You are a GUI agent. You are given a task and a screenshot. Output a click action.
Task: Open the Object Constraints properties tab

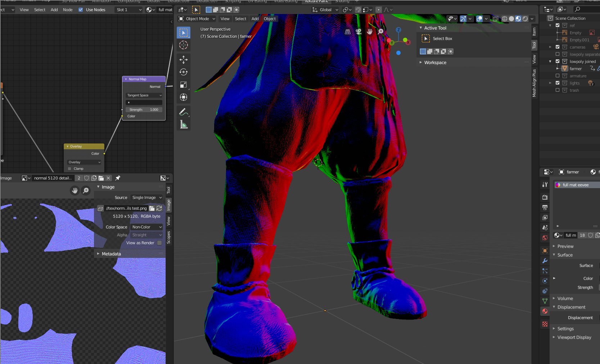tap(545, 291)
